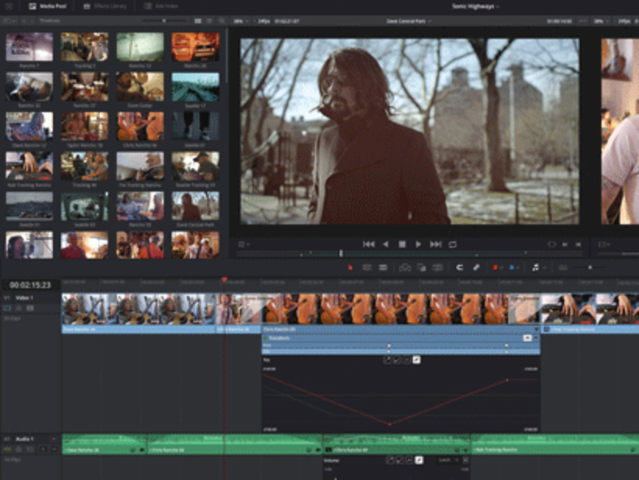Switch media pool to list view

click(x=209, y=21)
